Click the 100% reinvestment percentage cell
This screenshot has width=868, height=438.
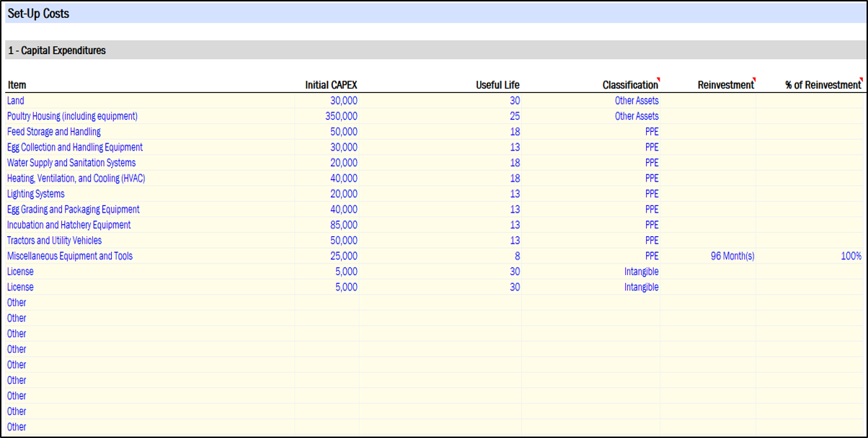[810, 256]
